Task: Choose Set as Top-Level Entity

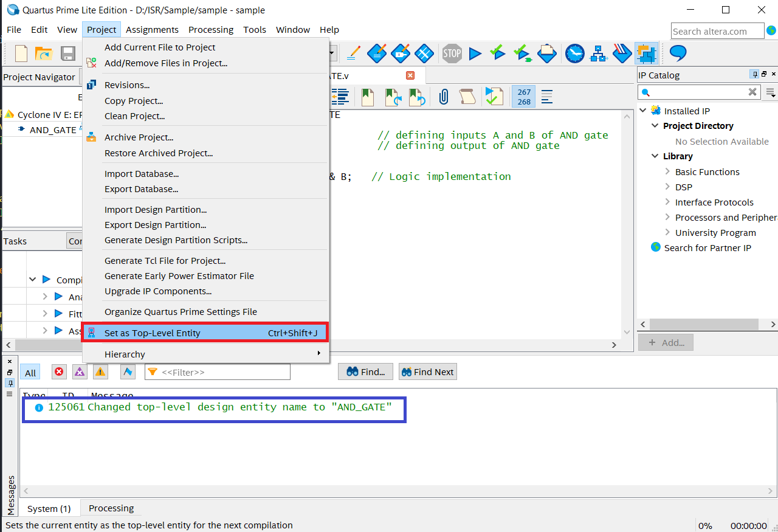Action: pyautogui.click(x=205, y=333)
